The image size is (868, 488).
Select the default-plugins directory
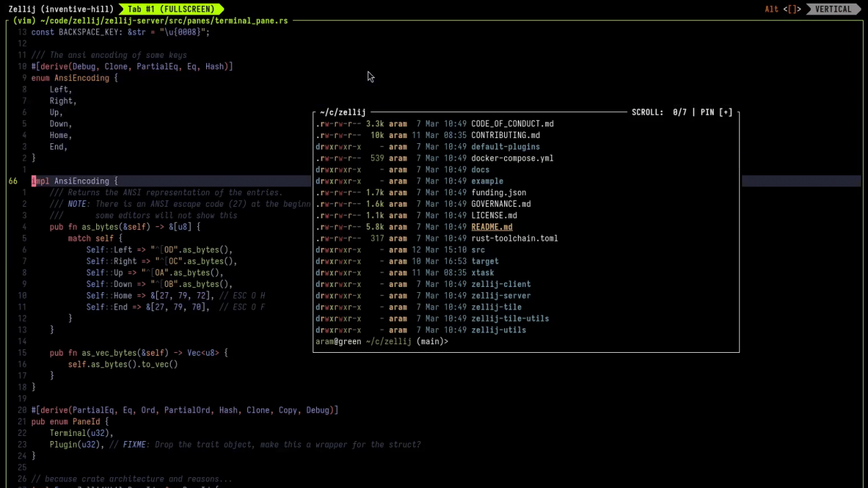pos(506,147)
